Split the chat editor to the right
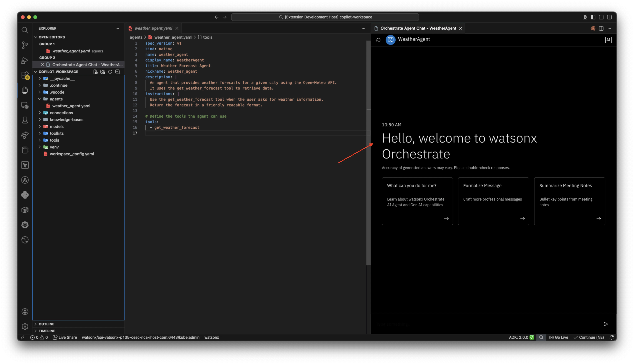634x364 pixels. click(x=601, y=28)
